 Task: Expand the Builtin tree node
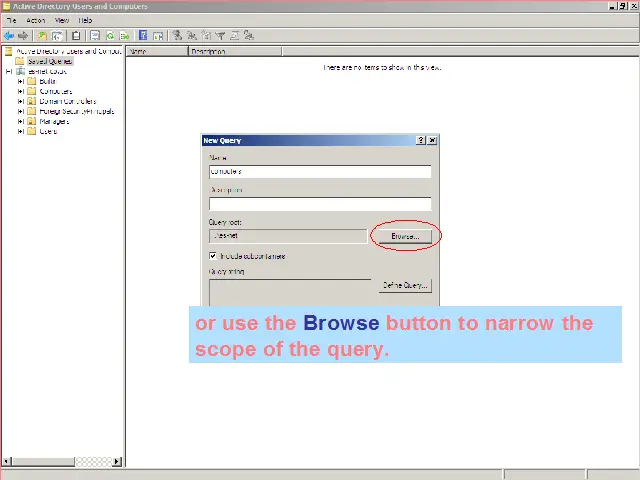[20, 81]
